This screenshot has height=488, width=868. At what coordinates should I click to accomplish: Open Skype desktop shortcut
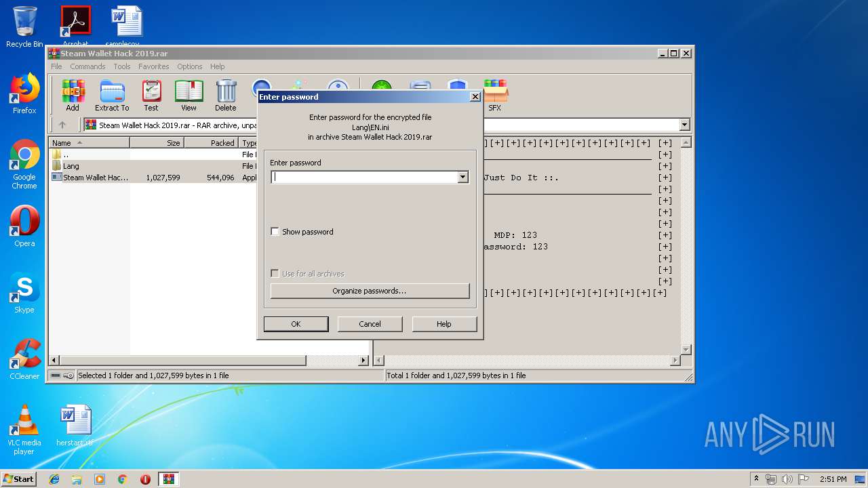[24, 293]
